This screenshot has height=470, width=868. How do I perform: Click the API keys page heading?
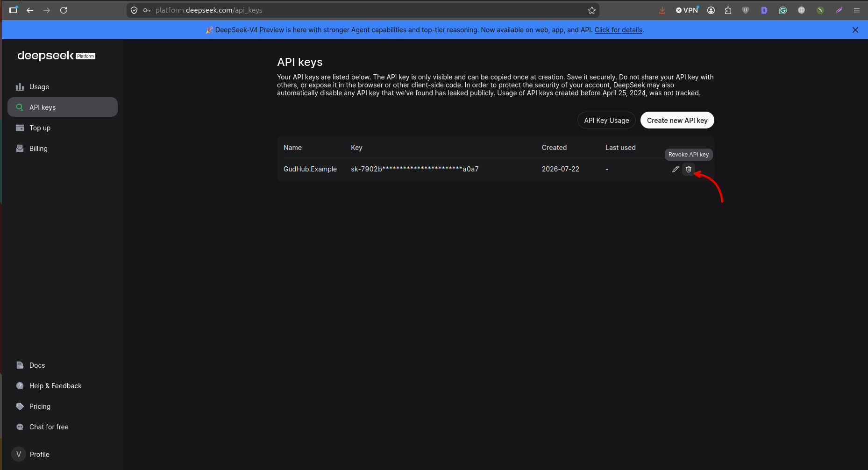300,62
